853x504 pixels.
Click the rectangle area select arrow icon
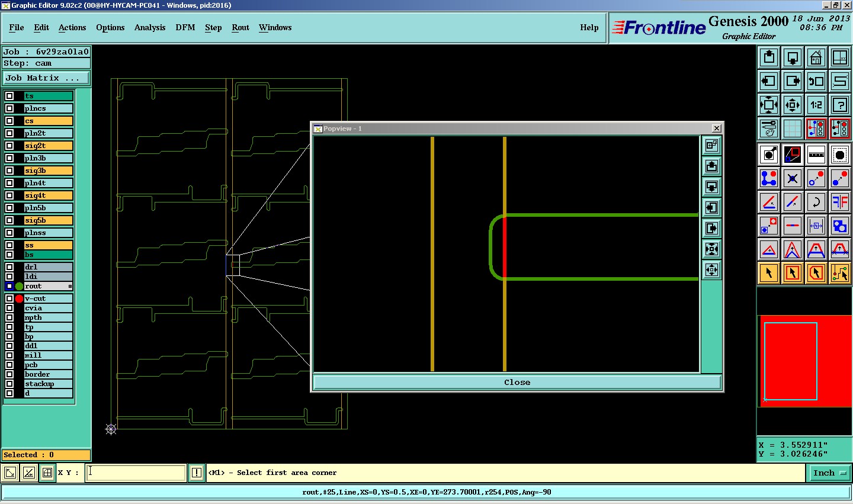(x=793, y=273)
